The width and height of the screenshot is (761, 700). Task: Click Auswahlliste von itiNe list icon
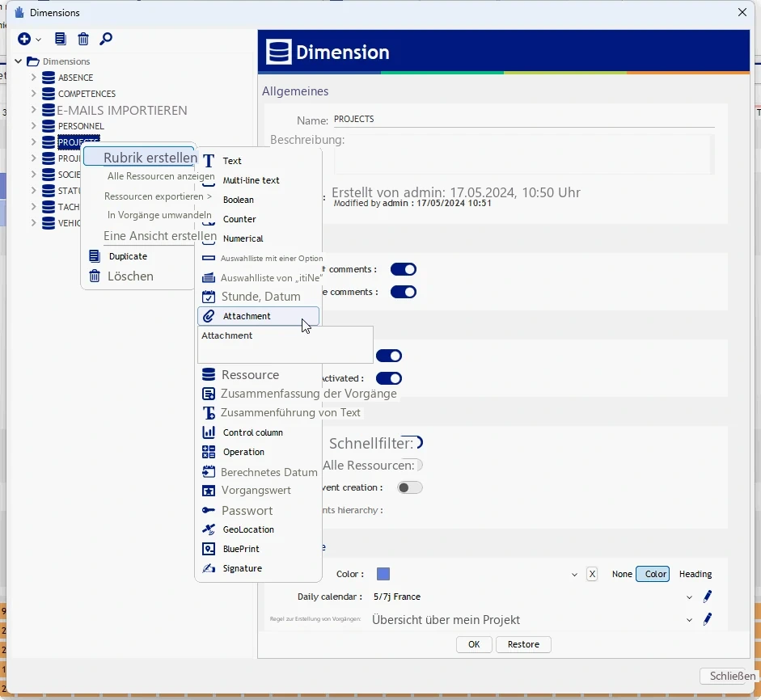209,277
